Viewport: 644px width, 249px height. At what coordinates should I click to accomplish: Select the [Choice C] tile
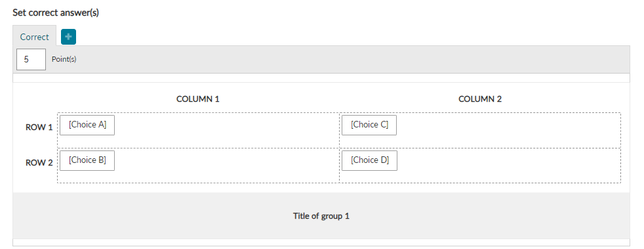click(x=369, y=125)
